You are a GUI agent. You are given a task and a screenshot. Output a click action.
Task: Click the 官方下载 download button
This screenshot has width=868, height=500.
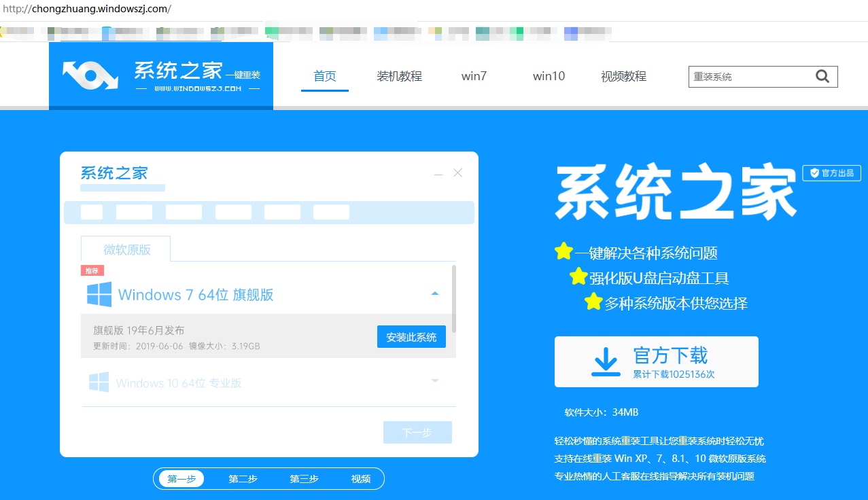pyautogui.click(x=656, y=362)
